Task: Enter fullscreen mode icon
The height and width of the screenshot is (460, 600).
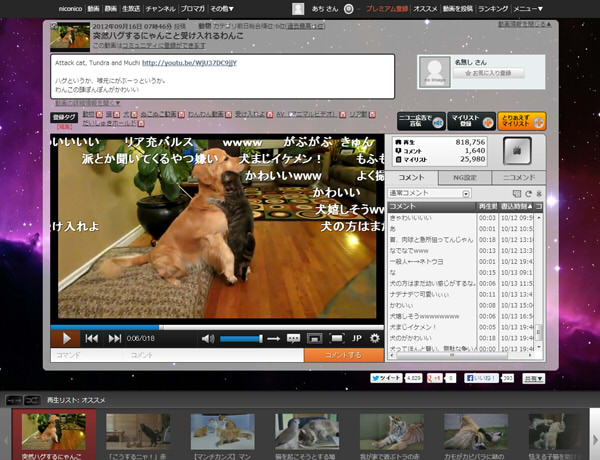Action: click(x=337, y=339)
